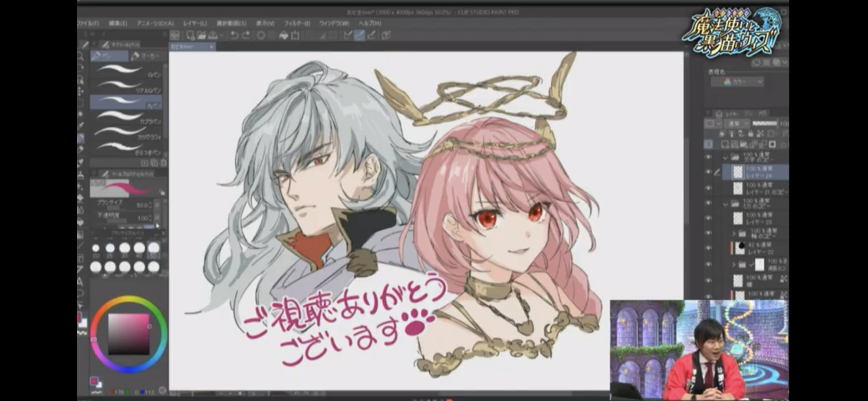868x401 pixels.
Task: Expand the 輪 のコピー layer folder
Action: pos(734,233)
